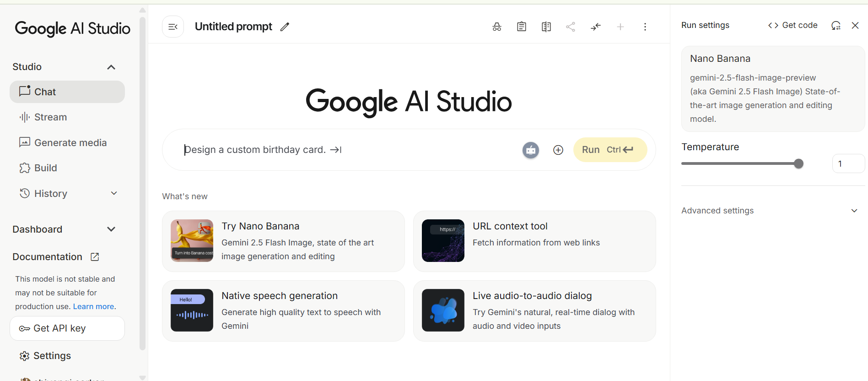The image size is (868, 381).
Task: Open the Try Nano Banana card
Action: [x=283, y=241]
